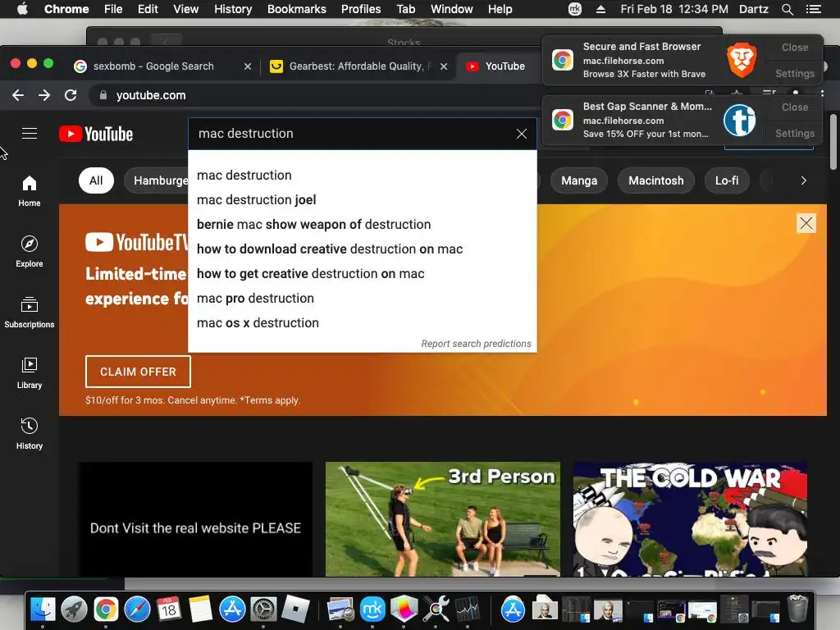Pick suggestion 'mac pro destruction'
This screenshot has height=630, width=840.
[x=362, y=299]
